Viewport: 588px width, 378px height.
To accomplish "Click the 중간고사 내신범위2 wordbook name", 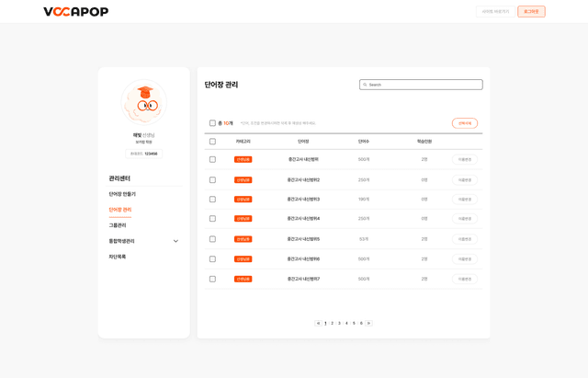I will point(303,180).
